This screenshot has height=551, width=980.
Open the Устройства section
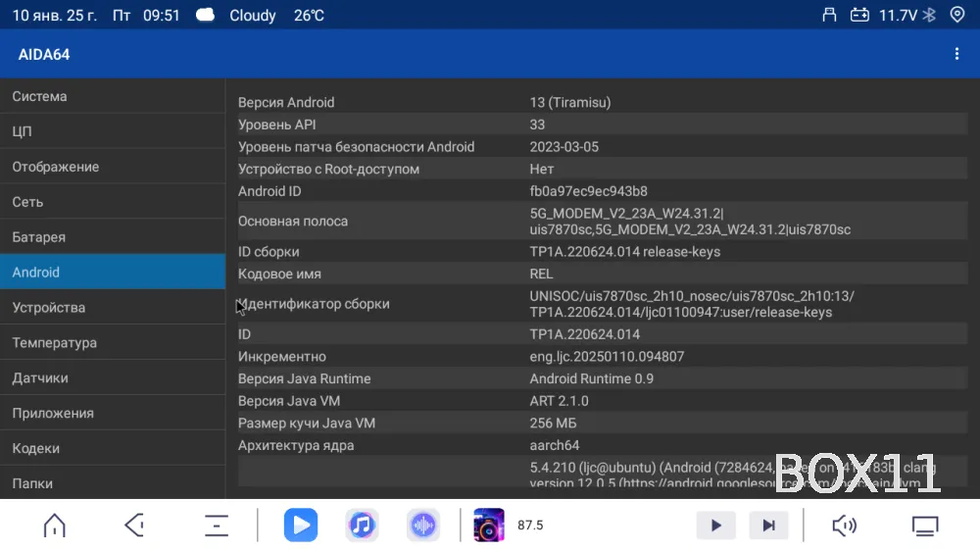[113, 308]
